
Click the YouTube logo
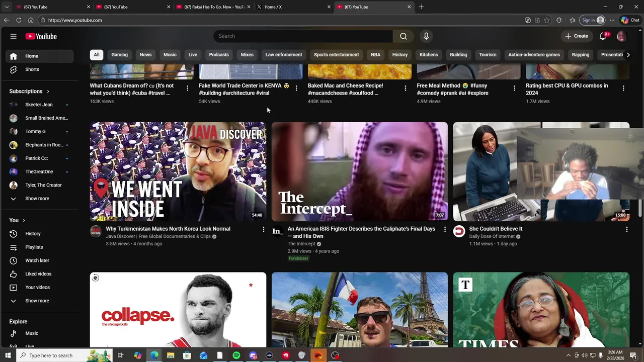click(41, 36)
